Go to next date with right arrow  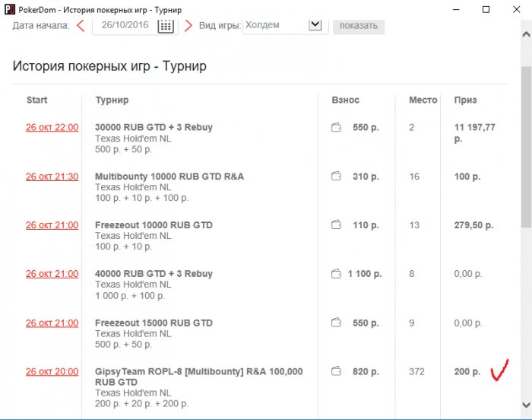pyautogui.click(x=188, y=25)
